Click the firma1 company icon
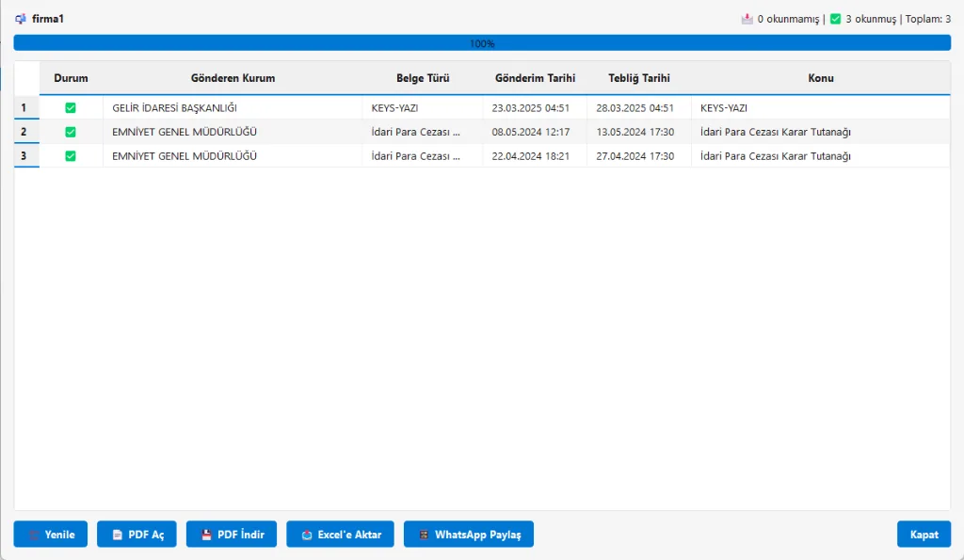 point(21,19)
